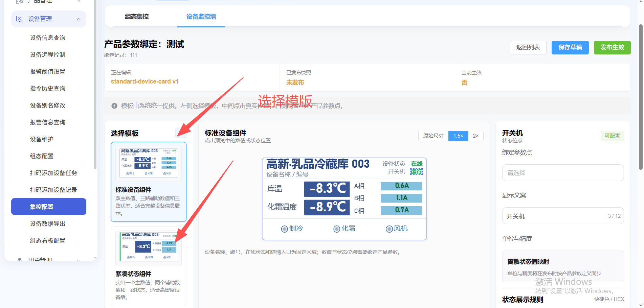
Task: Select 设备别名修改 menu item
Action: pyautogui.click(x=48, y=105)
